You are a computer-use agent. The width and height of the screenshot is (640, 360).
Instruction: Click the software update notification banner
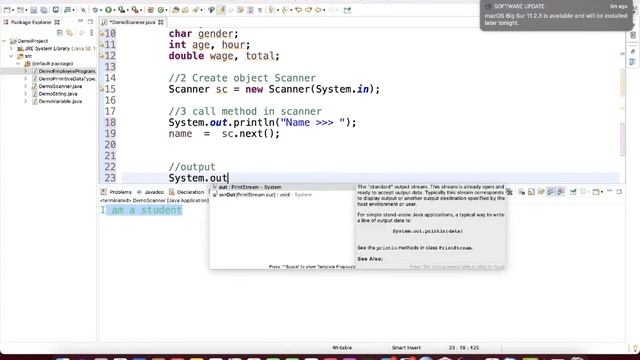(x=556, y=16)
